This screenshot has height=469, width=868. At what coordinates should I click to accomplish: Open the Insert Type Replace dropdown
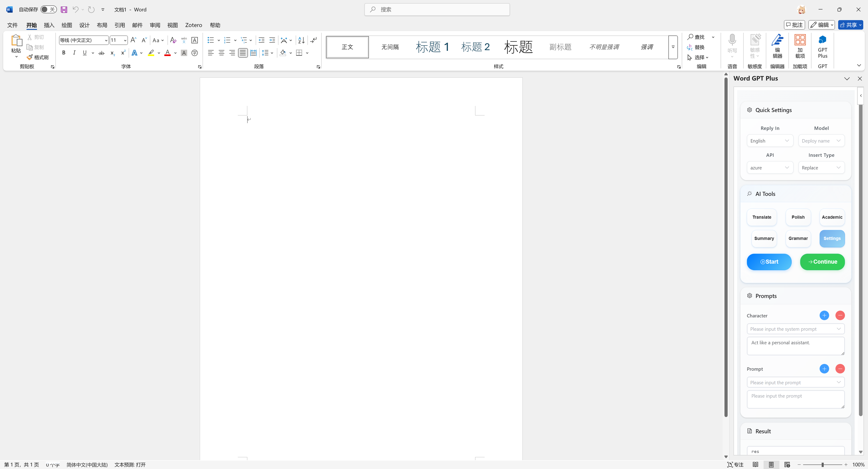point(821,168)
